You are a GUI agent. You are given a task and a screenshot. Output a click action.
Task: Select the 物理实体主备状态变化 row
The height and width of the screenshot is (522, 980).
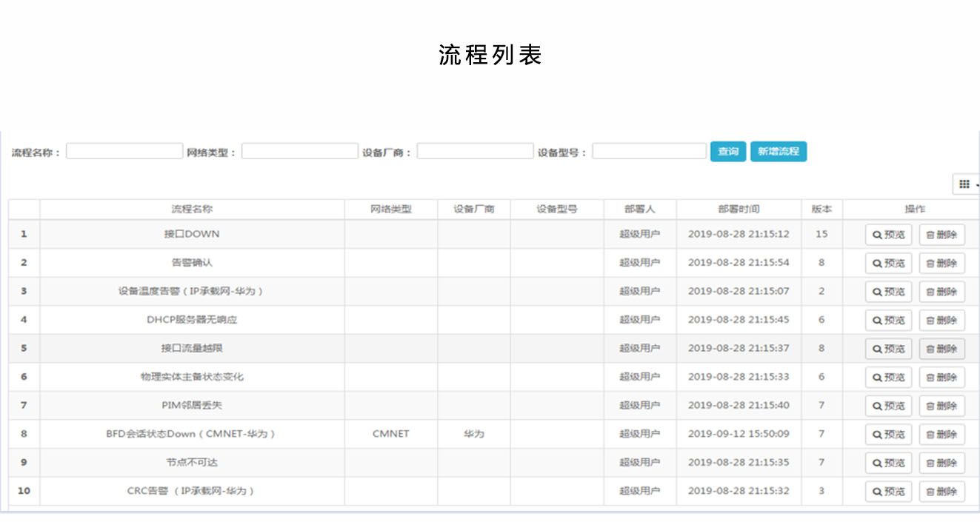(x=192, y=377)
